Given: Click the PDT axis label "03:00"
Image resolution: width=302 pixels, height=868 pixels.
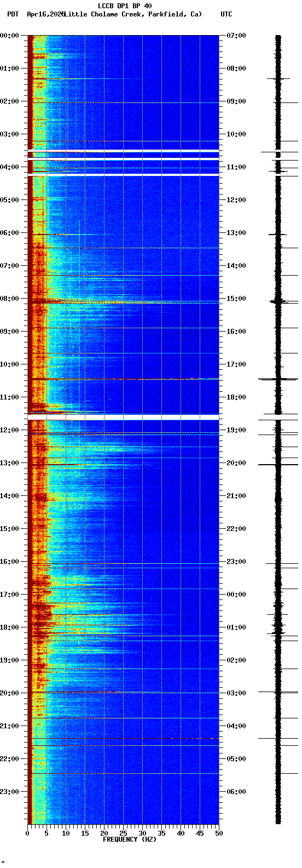Looking at the screenshot, I should pos(10,134).
